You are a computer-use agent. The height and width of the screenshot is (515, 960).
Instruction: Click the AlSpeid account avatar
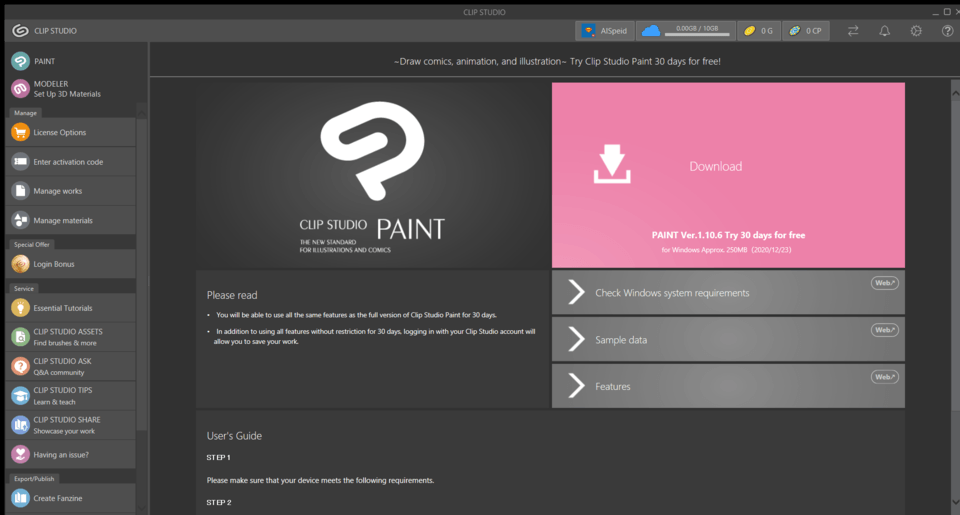click(588, 31)
